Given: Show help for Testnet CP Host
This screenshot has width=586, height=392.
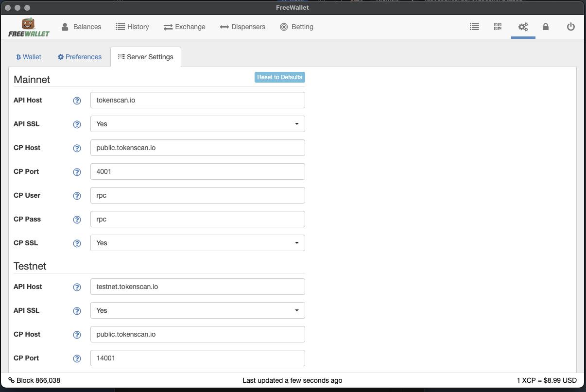Looking at the screenshot, I should point(77,335).
